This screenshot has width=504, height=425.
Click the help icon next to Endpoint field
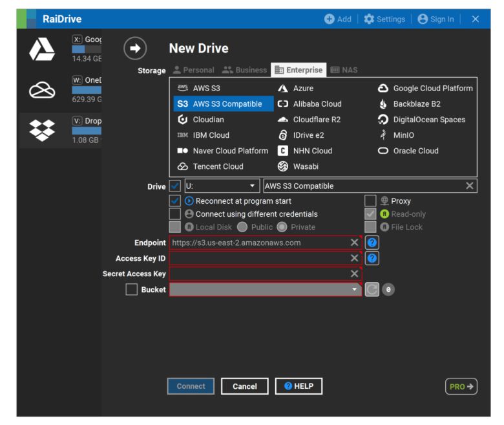pos(372,243)
